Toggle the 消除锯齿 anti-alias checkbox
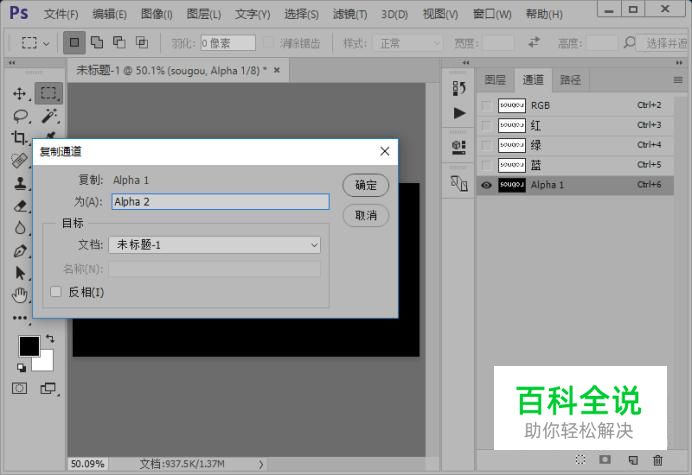Image resolution: width=692 pixels, height=475 pixels. pyautogui.click(x=268, y=42)
